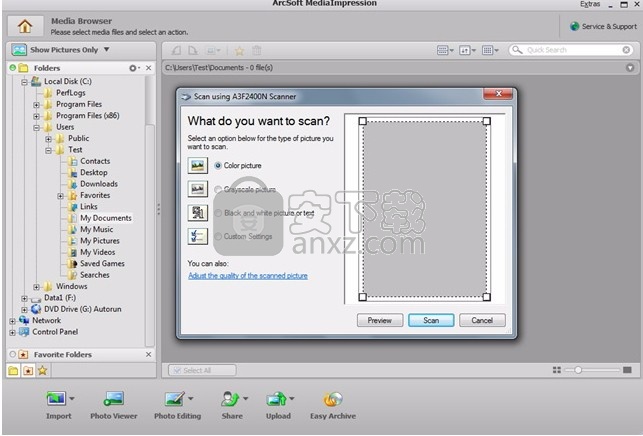Click the small thumbnails grid icon
The width and height of the screenshot is (643, 436).
pos(556,370)
